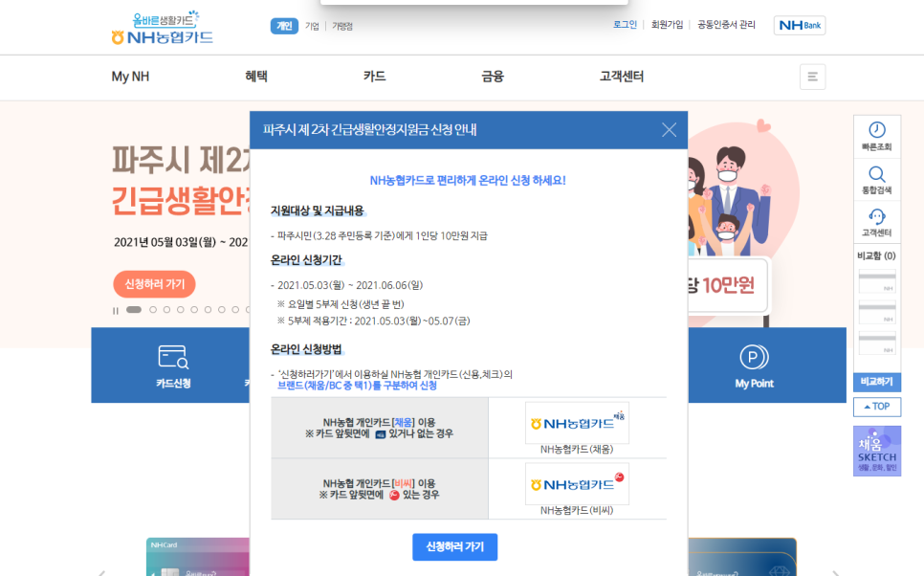Click the 온라인 신청기간 heading
The width and height of the screenshot is (924, 576).
306,260
